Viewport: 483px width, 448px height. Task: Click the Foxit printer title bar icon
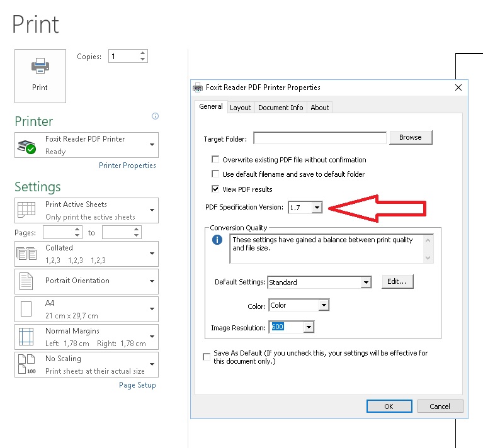pyautogui.click(x=198, y=87)
